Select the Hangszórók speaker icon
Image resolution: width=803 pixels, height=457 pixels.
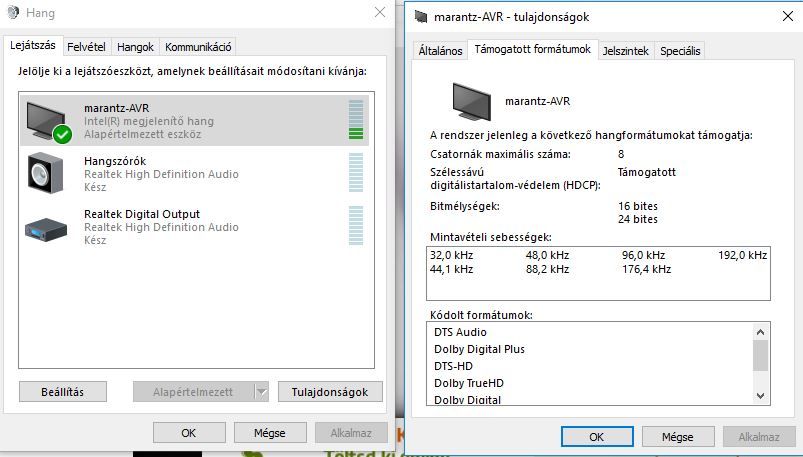pyautogui.click(x=46, y=173)
